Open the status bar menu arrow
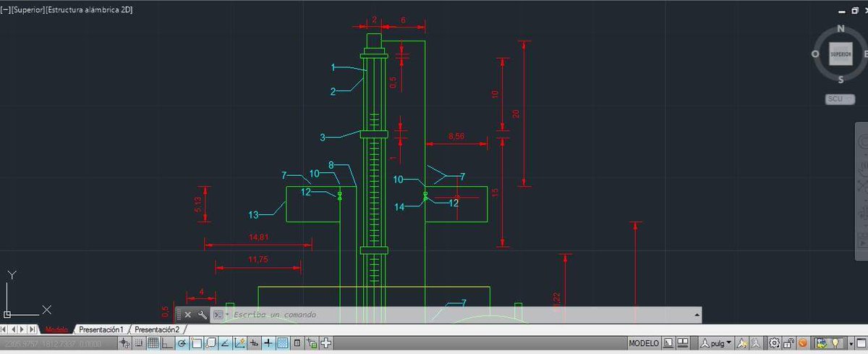The image size is (868, 354). coord(851,343)
